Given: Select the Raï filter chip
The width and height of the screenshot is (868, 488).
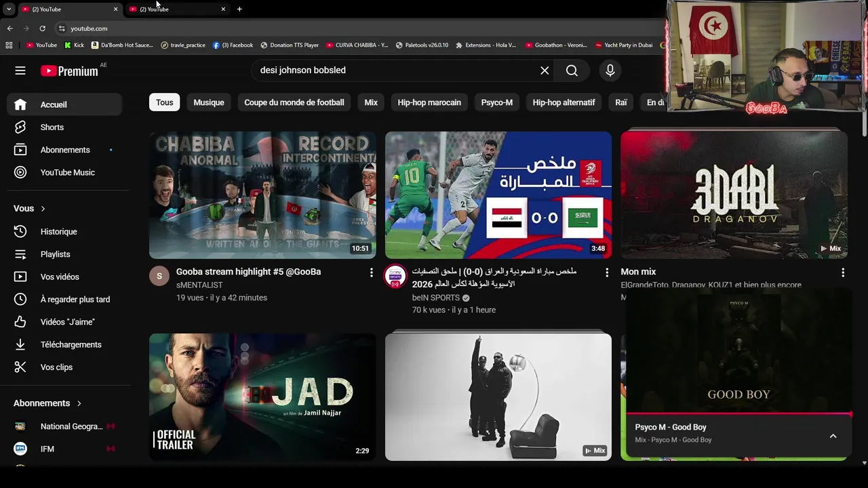Looking at the screenshot, I should pos(621,102).
